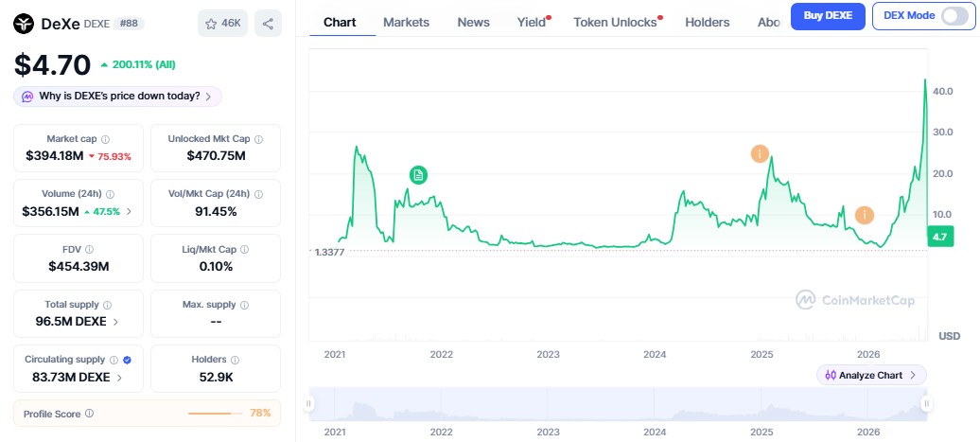This screenshot has height=442, width=980.
Task: Click the candlestick icon in Analyze Chart
Action: pos(831,375)
